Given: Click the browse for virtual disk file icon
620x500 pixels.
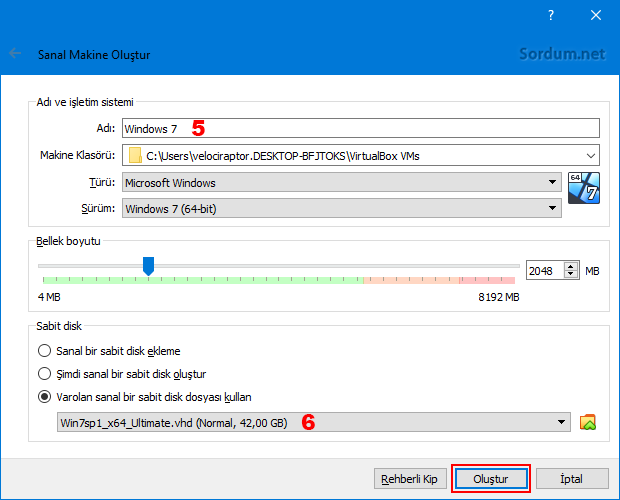Looking at the screenshot, I should coord(588,422).
